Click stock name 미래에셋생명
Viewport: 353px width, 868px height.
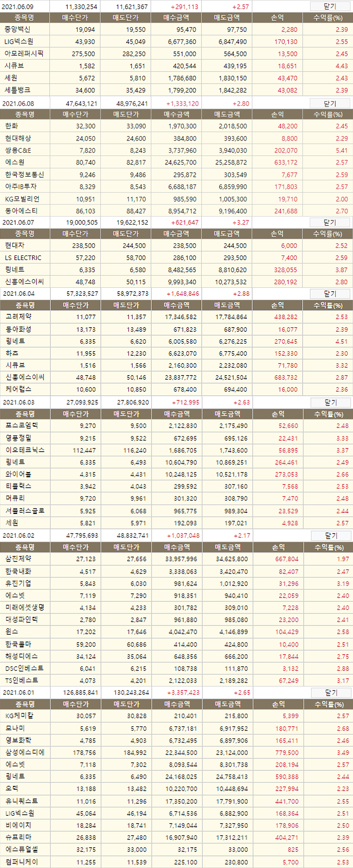(x=25, y=608)
